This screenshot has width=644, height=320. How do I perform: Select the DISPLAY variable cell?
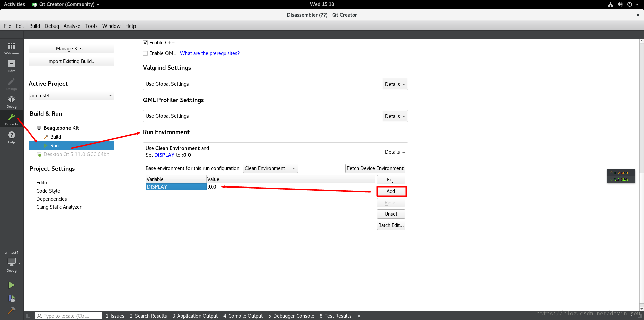[176, 187]
